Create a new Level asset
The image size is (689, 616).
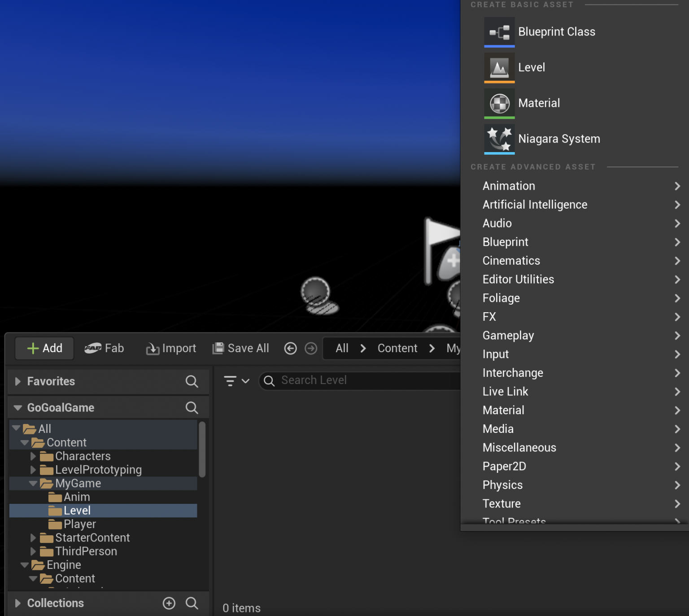click(532, 67)
